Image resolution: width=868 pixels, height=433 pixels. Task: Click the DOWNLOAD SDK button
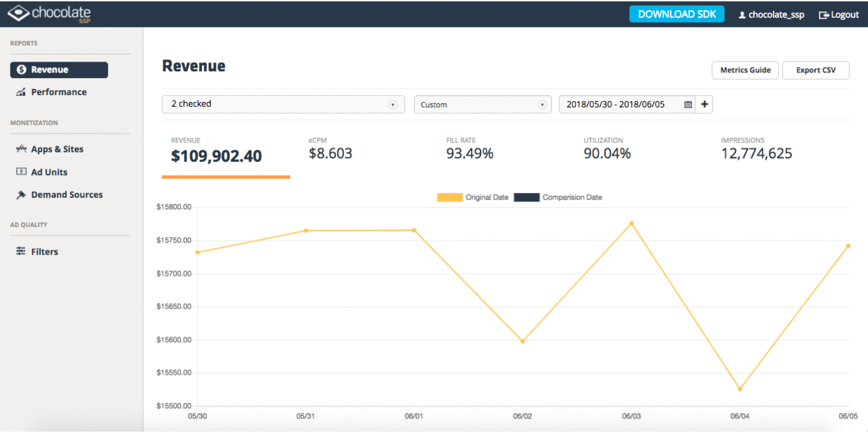[676, 14]
